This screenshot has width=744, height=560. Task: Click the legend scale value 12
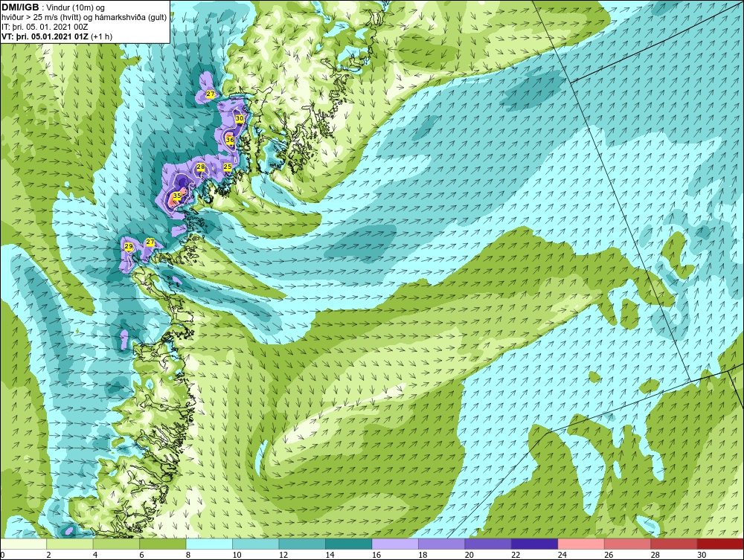283,555
